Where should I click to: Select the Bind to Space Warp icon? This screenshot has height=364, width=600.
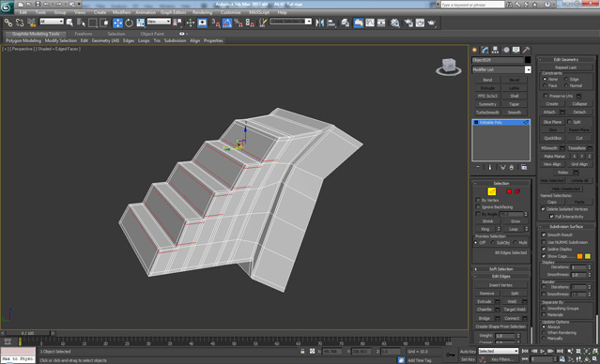(31, 23)
